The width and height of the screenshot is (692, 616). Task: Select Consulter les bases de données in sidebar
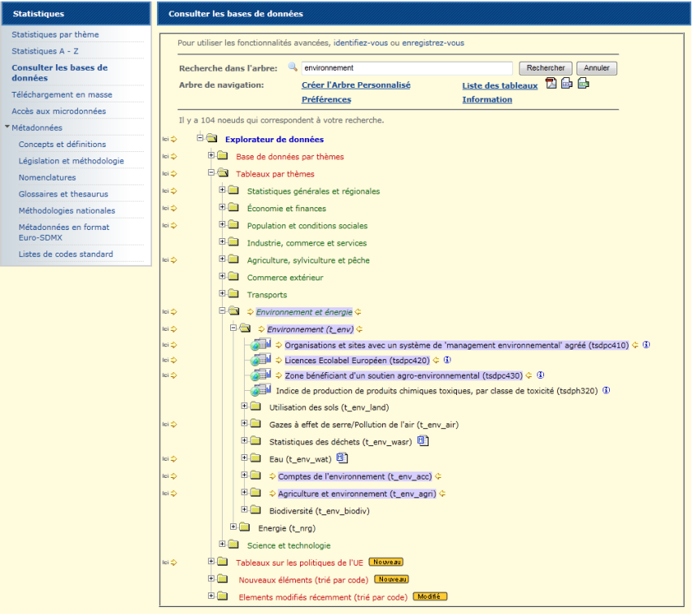click(59, 73)
